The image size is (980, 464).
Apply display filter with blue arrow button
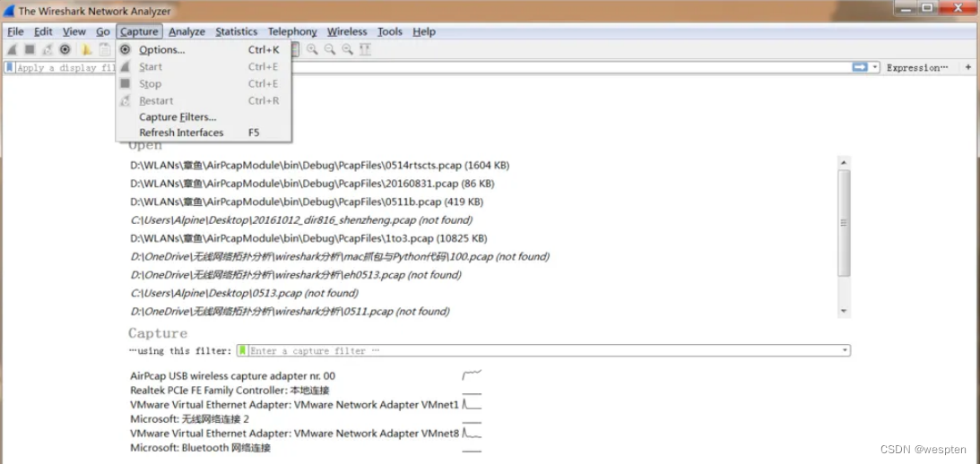861,67
